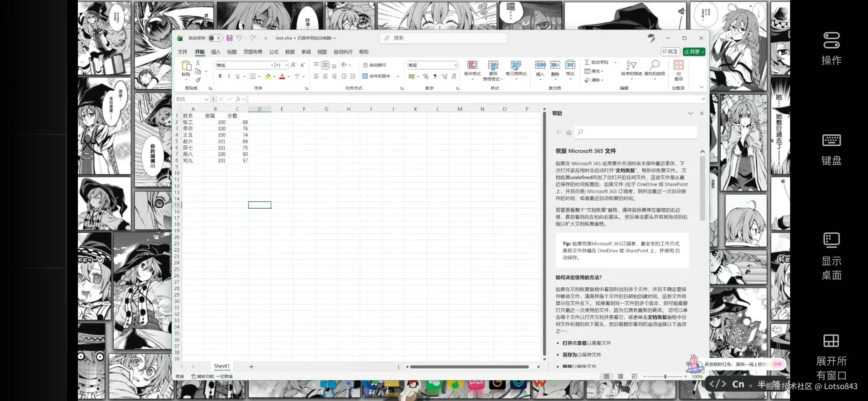Click the Format Painter brush icon
Image resolution: width=868 pixels, height=401 pixels.
pos(198,80)
